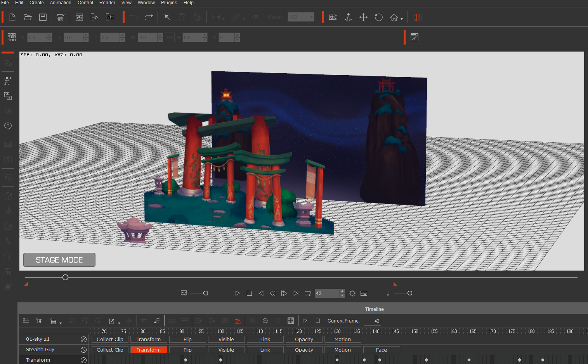Screen dimensions: 588x364
Task: Close the Stealth Guy track
Action: (83, 350)
